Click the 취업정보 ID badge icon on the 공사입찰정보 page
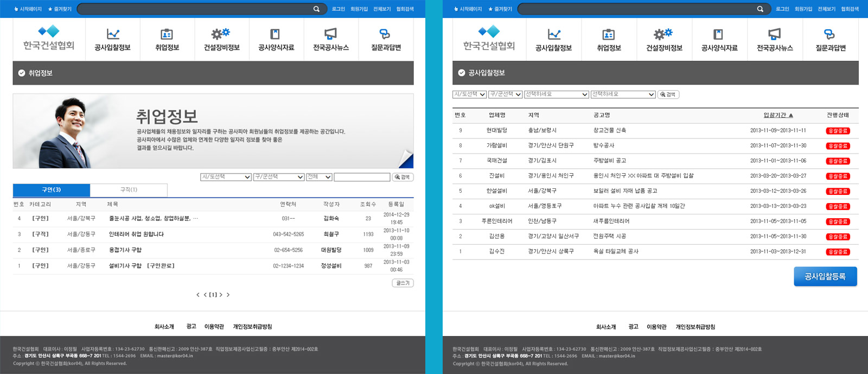 point(609,34)
